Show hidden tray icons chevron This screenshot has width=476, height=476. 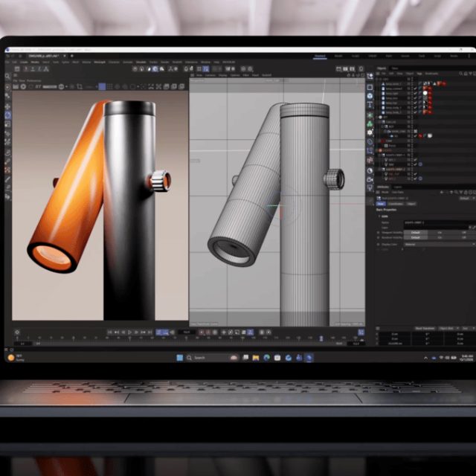pyautogui.click(x=425, y=358)
